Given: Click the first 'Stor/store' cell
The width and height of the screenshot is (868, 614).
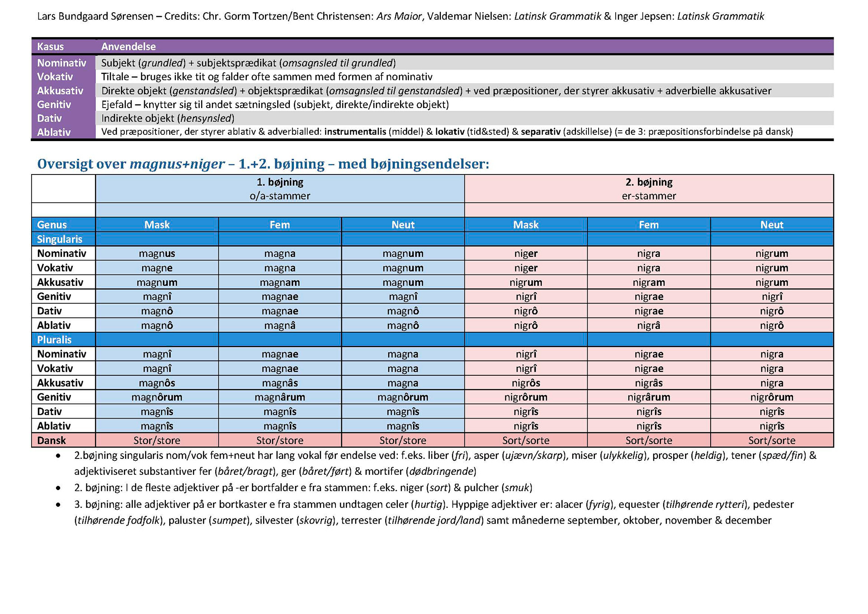Looking at the screenshot, I should 157,440.
